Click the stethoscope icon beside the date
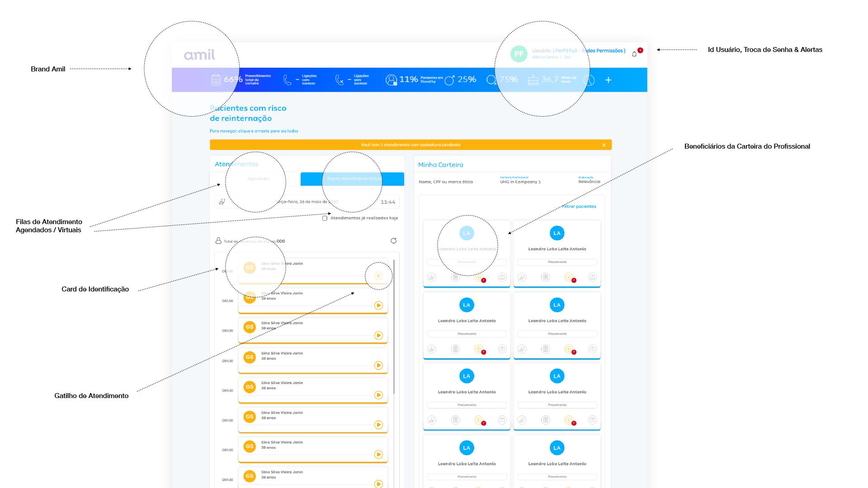This screenshot has width=868, height=488. coord(222,202)
